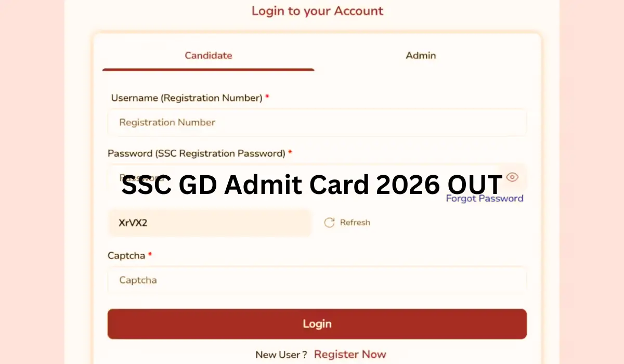Focus the Captcha entry field
Screen dimensions: 624x364
(317, 280)
